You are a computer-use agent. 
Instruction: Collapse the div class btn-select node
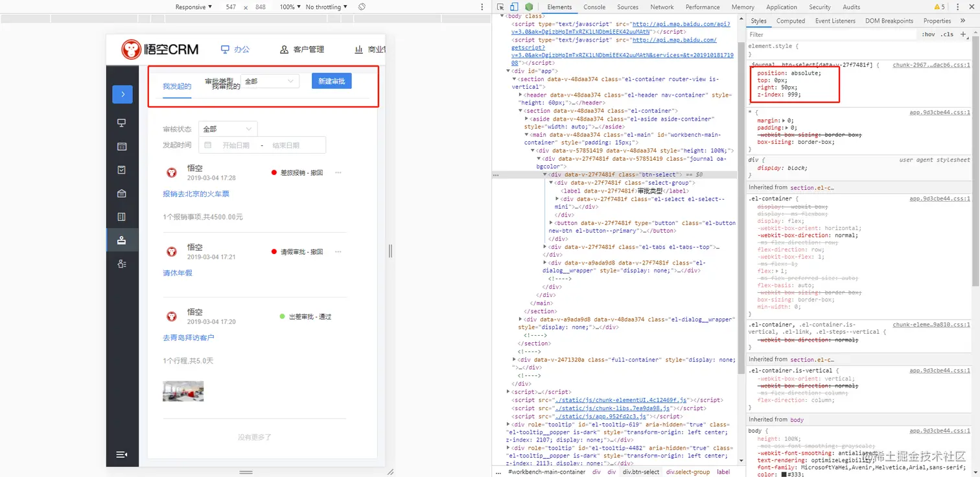click(x=545, y=174)
